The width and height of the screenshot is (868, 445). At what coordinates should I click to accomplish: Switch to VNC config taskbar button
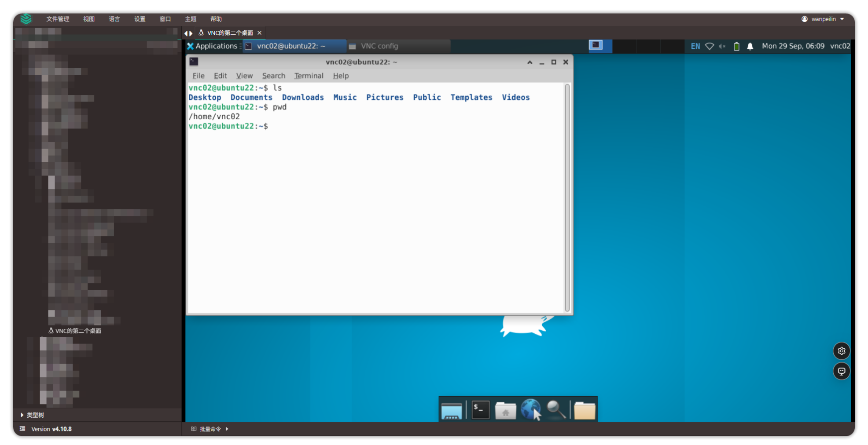point(379,46)
